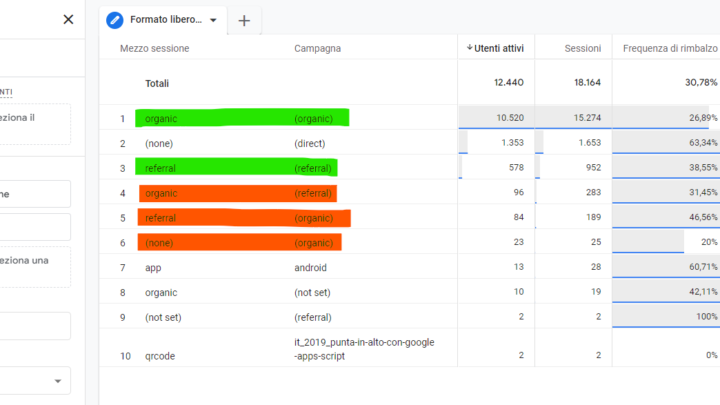This screenshot has height=405, width=720.
Task: Sort by Sessioni column header
Action: pyautogui.click(x=582, y=48)
